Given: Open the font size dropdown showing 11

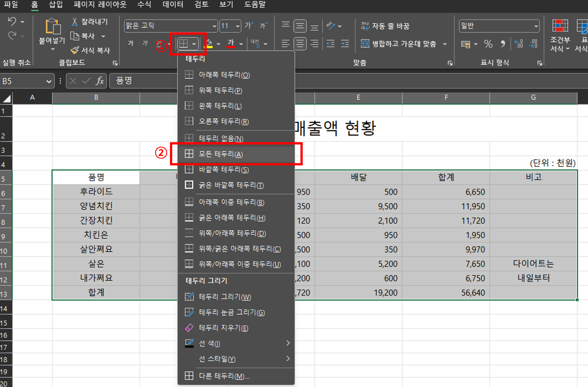Looking at the screenshot, I should 238,26.
